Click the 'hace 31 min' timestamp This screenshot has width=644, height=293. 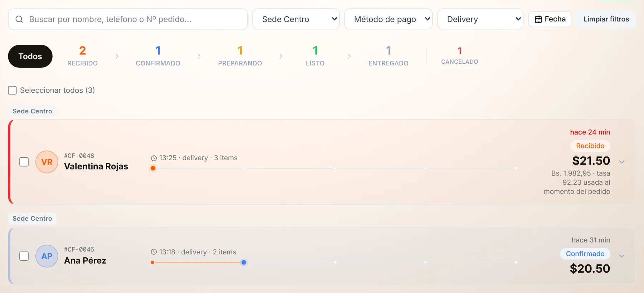(591, 240)
